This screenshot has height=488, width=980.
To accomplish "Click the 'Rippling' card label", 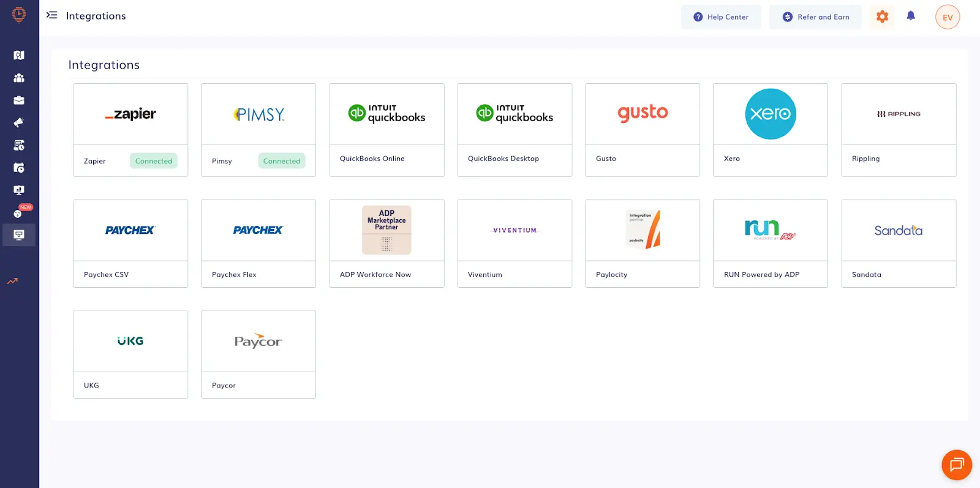I will click(x=865, y=159).
